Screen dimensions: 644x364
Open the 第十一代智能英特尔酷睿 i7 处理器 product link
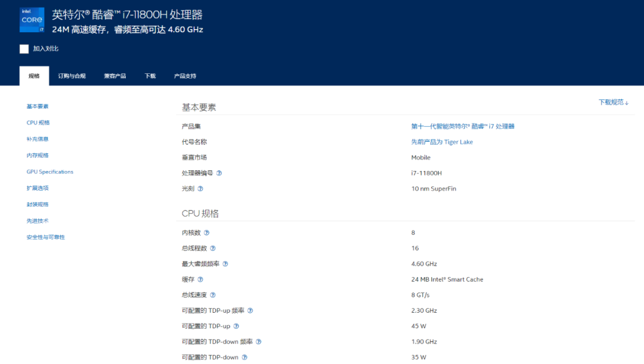[463, 126]
